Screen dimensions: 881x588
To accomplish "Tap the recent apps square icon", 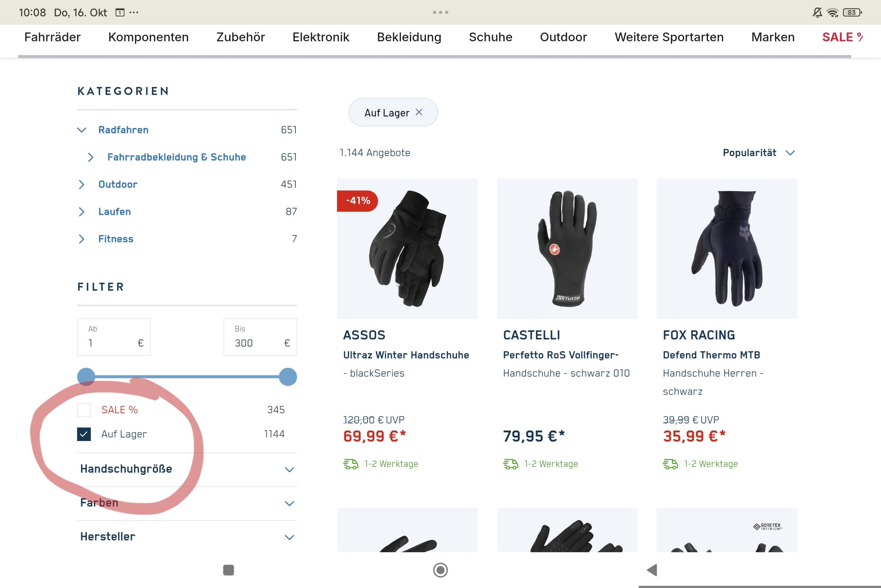I will (228, 570).
